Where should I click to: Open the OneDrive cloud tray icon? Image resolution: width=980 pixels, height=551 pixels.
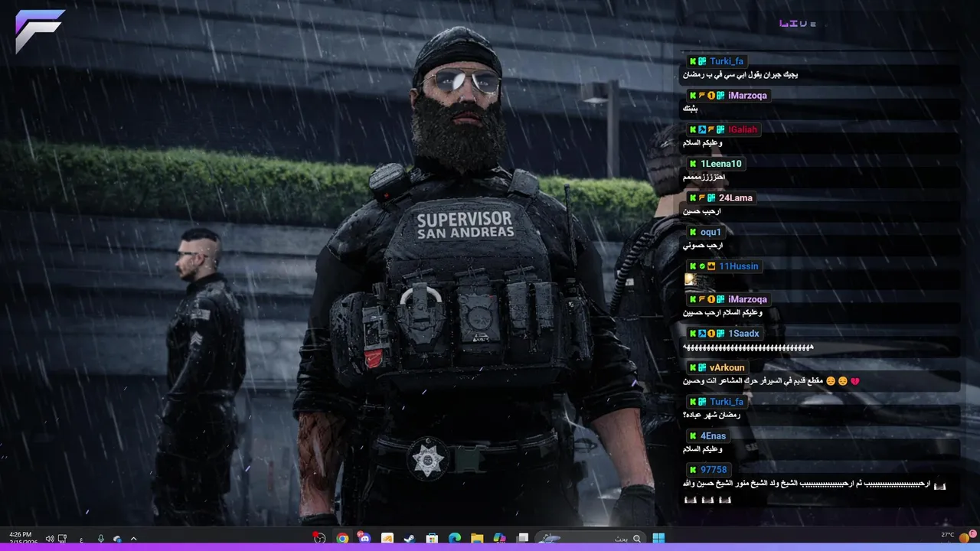[117, 540]
